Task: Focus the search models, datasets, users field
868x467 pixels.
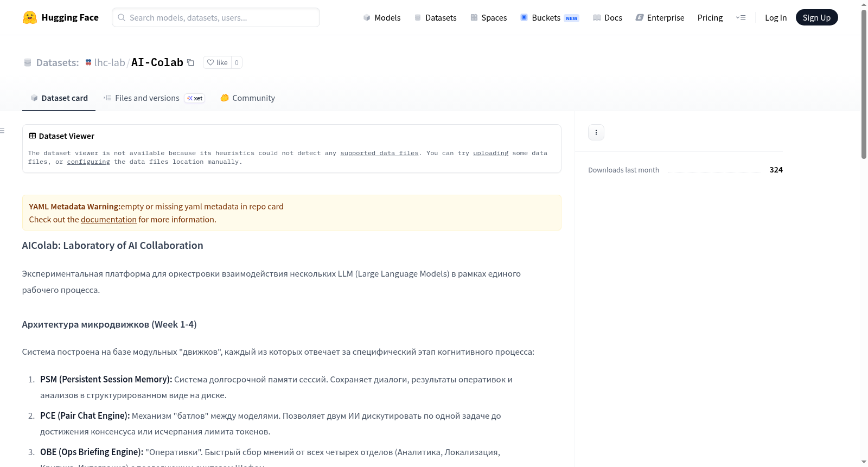Action: [x=216, y=17]
